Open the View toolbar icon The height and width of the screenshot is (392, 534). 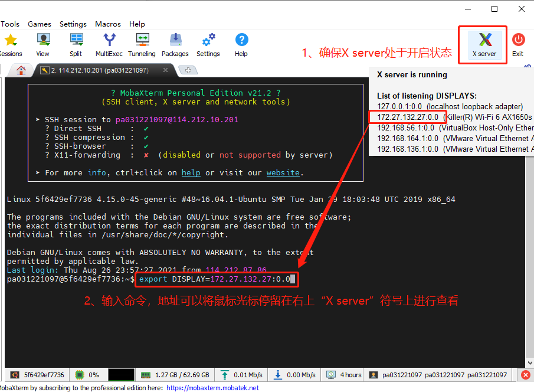click(x=43, y=44)
